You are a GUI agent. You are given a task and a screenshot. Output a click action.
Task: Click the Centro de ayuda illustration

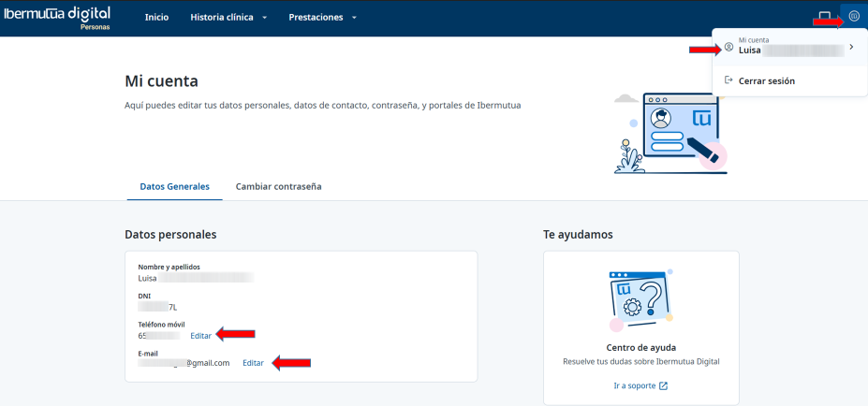[x=641, y=299]
